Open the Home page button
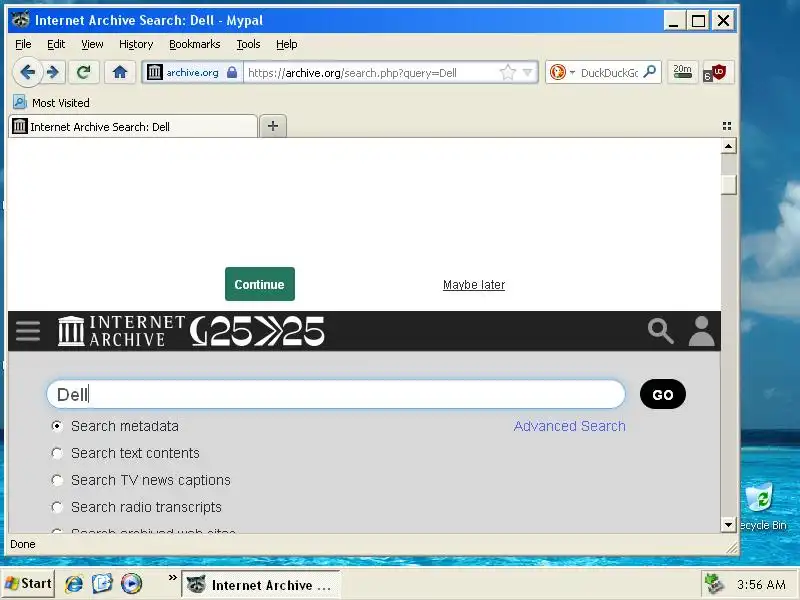Screen dimensions: 800x600 coord(120,72)
